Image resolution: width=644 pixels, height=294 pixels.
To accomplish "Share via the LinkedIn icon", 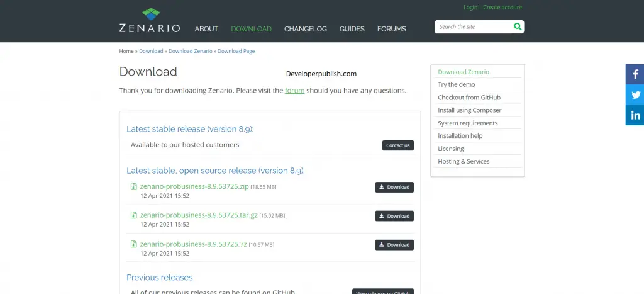I will coord(635,115).
